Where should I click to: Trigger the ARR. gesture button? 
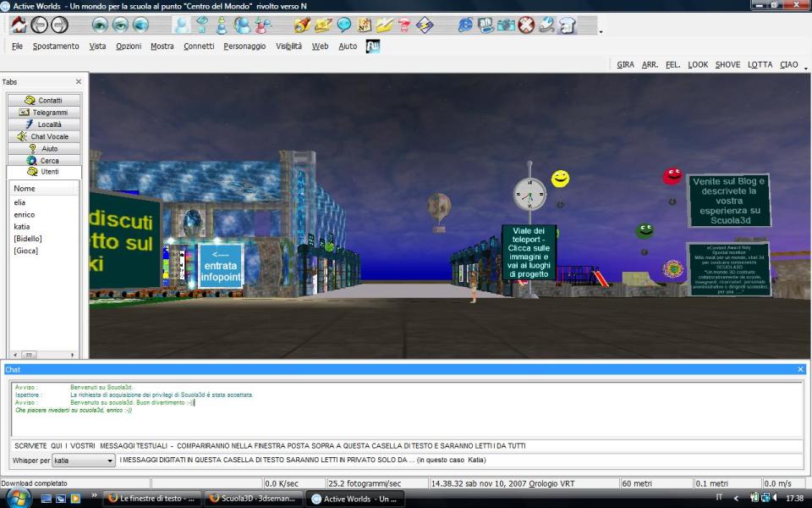[650, 65]
